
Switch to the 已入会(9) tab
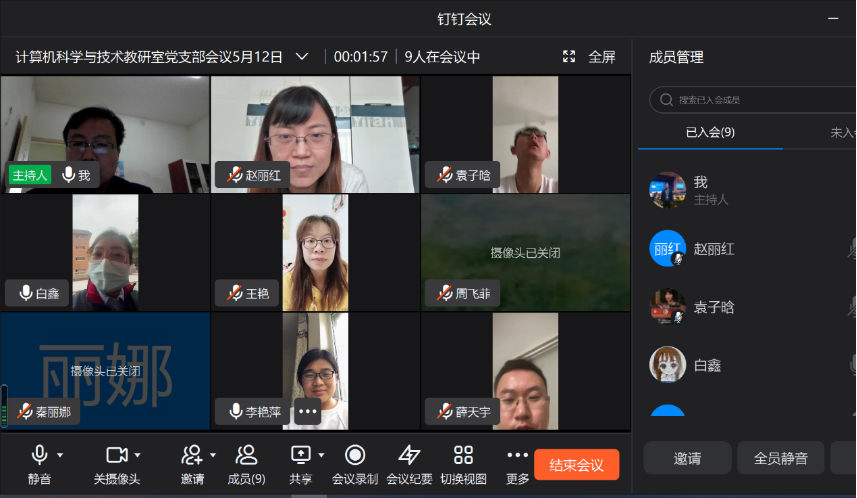click(x=710, y=132)
